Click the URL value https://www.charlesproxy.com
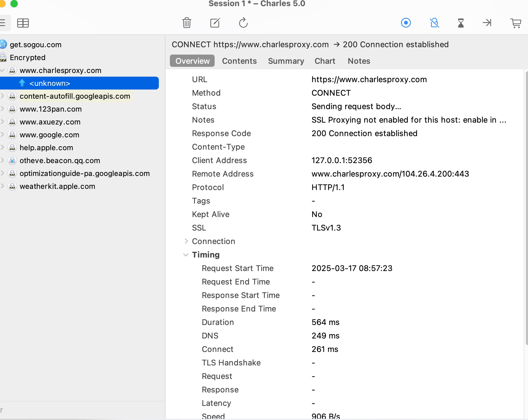The width and height of the screenshot is (528, 420). [369, 79]
